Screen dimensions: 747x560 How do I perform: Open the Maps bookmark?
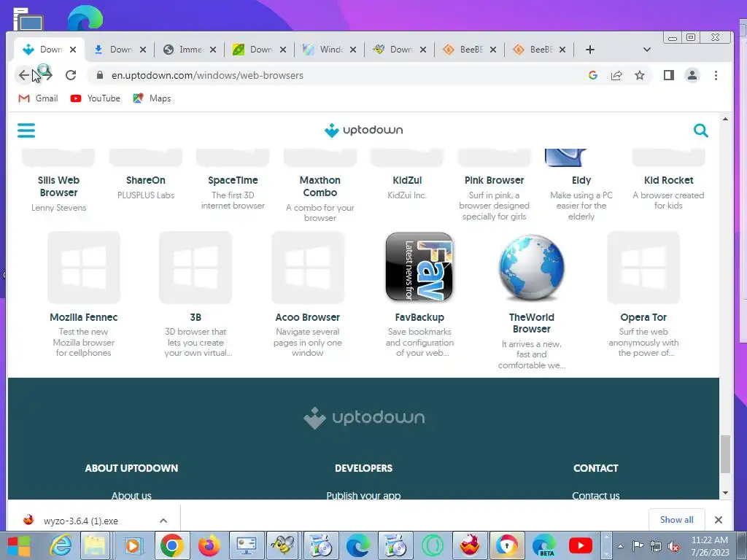152,98
